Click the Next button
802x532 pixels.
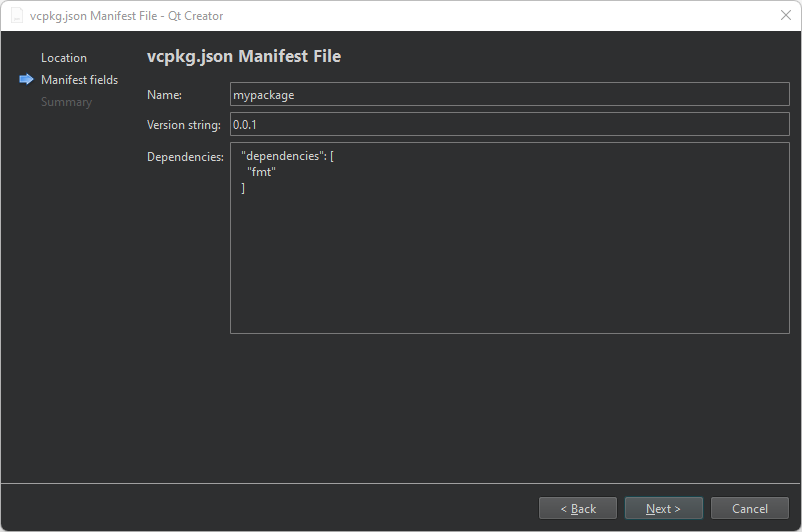(663, 508)
